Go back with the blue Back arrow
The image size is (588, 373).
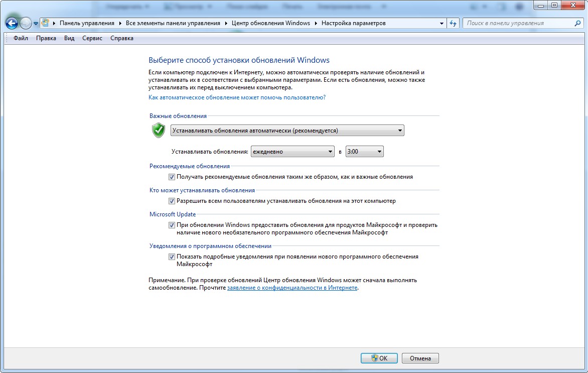tap(12, 23)
